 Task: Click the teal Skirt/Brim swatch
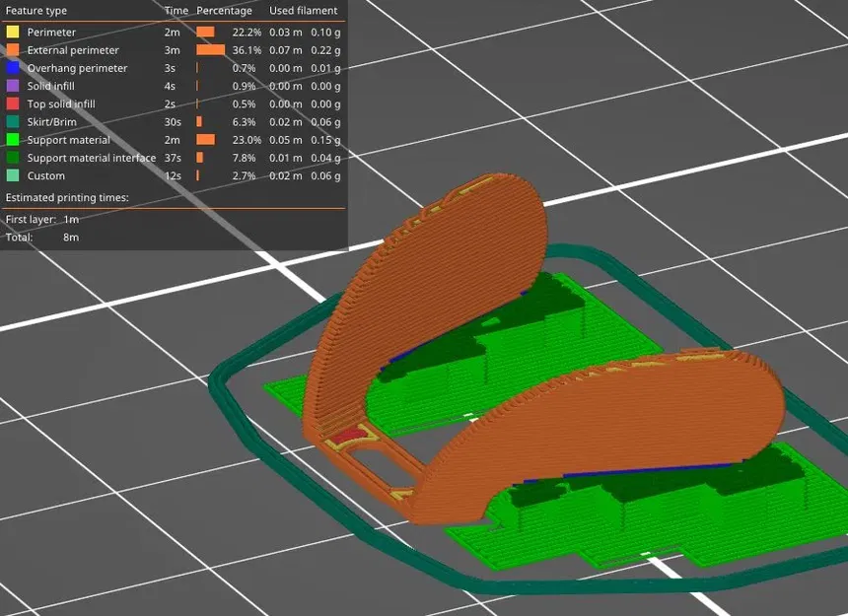[x=13, y=121]
